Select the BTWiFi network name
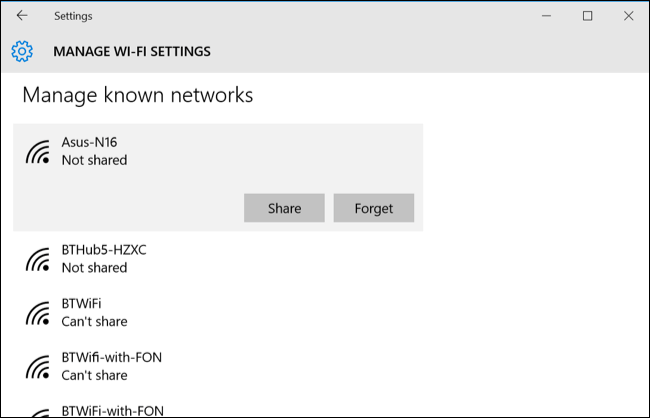Screen dimensions: 650x418 pyautogui.click(x=81, y=304)
